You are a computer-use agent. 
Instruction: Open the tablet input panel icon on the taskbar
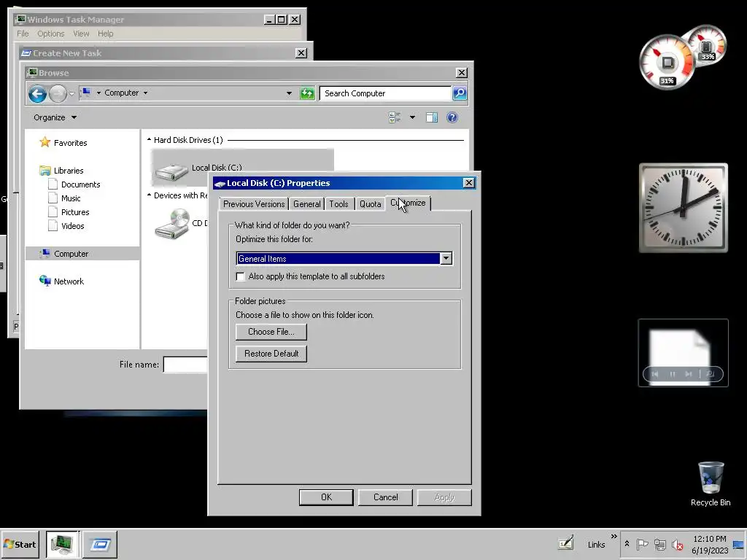[566, 542]
